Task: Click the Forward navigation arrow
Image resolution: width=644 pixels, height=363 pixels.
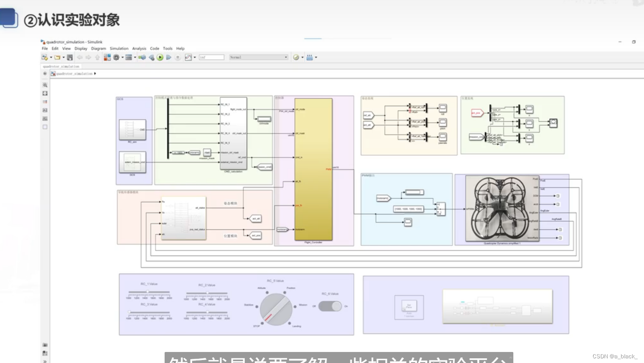Action: click(x=88, y=57)
